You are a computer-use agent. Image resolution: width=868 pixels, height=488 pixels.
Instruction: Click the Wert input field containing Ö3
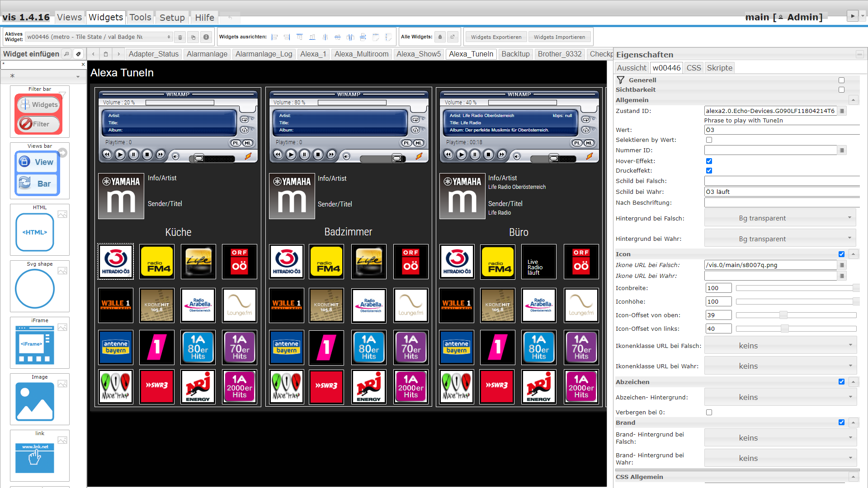[782, 130]
